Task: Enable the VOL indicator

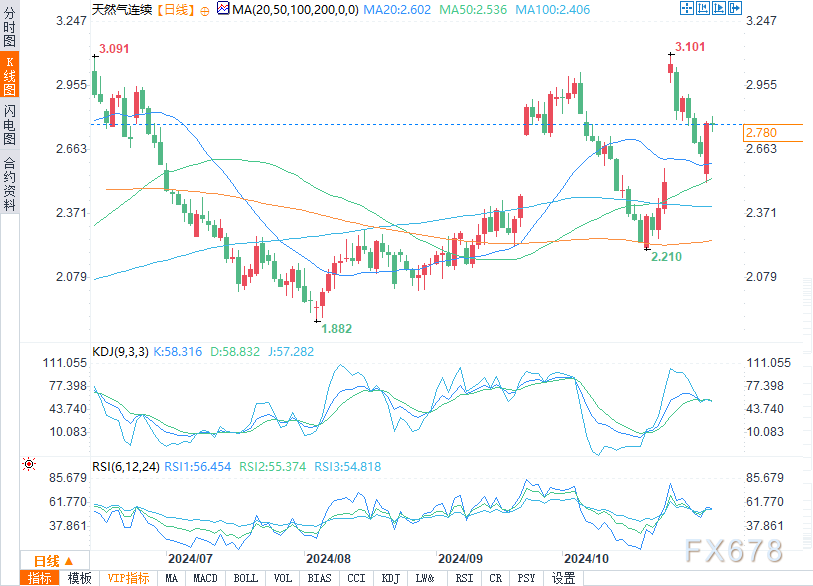Action: (283, 578)
